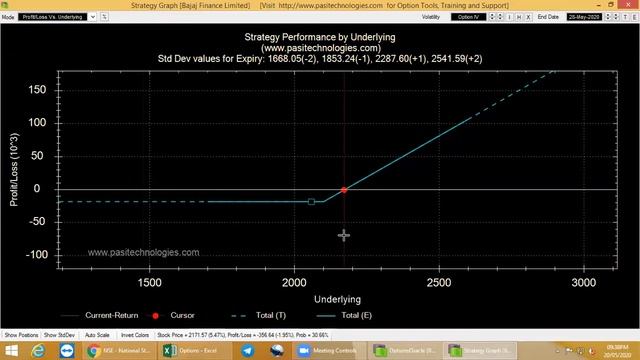Viewport: 640px width, 360px height.
Task: Open the globe app icon in the taskbar
Action: pos(277,351)
